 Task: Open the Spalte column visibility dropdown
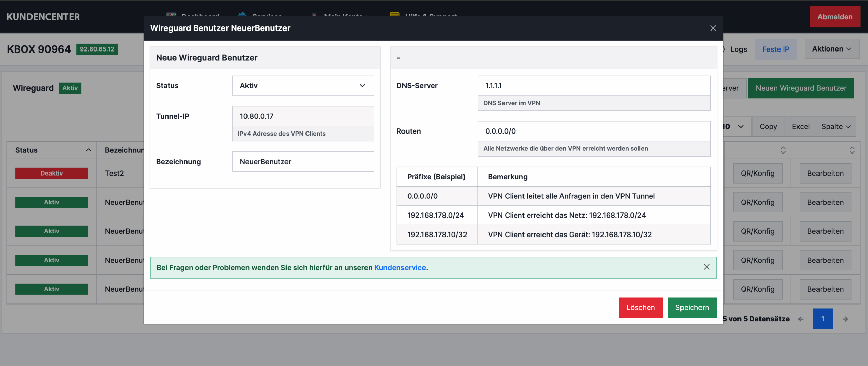tap(836, 126)
